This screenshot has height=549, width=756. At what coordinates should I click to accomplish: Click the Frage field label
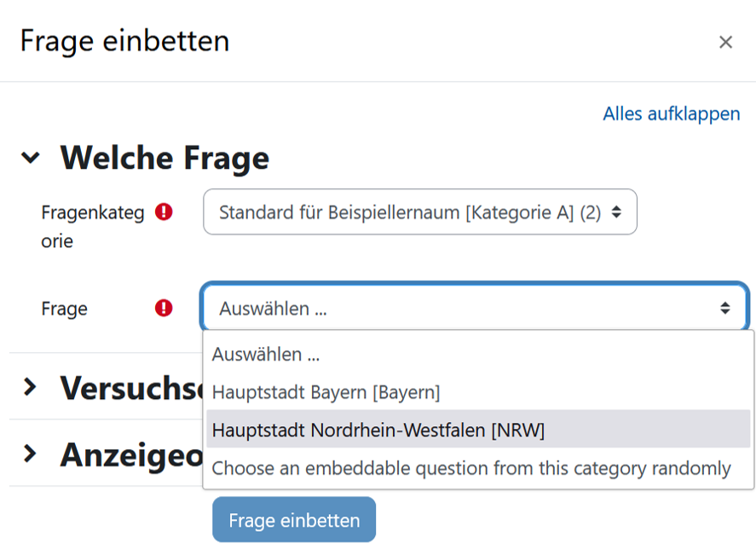tap(64, 309)
